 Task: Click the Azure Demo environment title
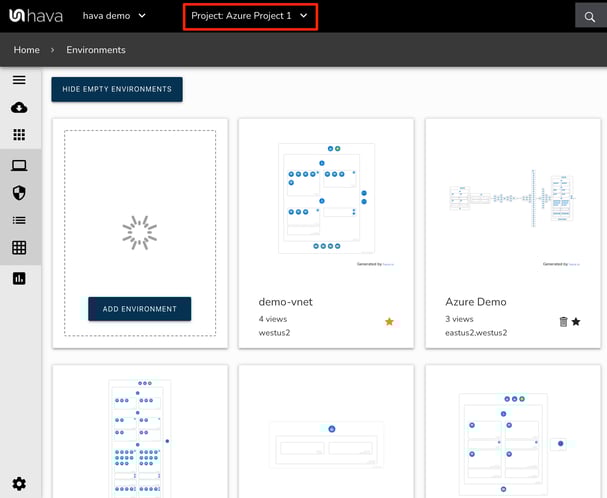pyautogui.click(x=475, y=302)
